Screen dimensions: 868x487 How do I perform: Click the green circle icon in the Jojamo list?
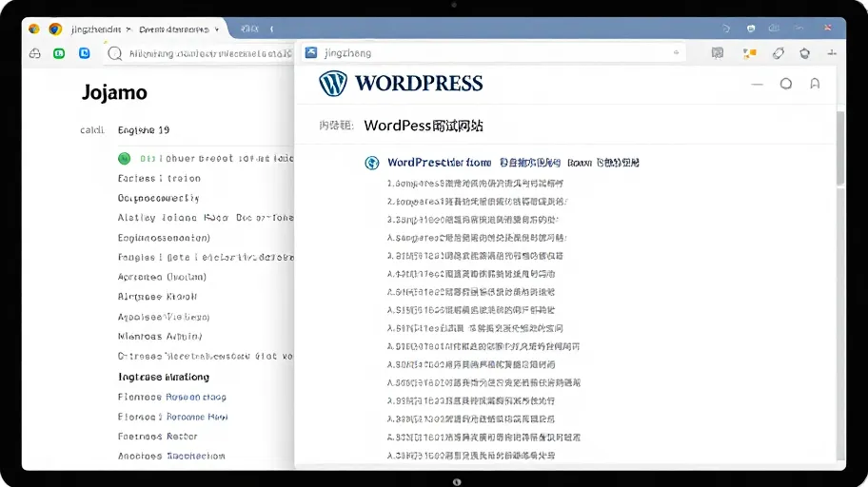click(124, 158)
